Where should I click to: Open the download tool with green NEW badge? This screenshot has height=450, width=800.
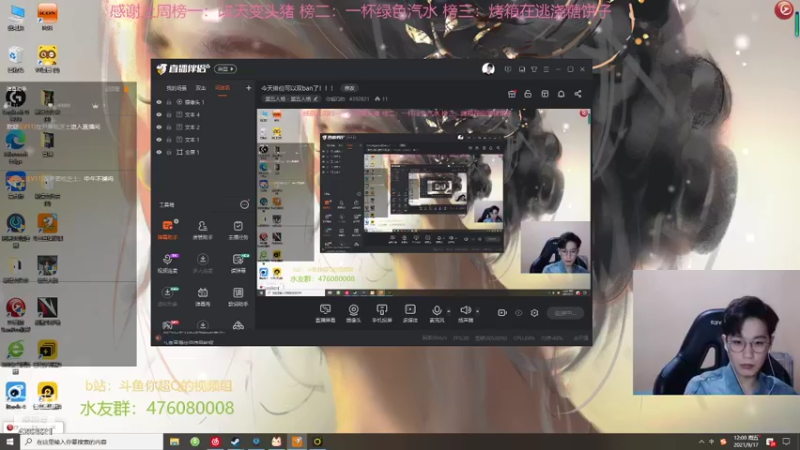(x=167, y=296)
